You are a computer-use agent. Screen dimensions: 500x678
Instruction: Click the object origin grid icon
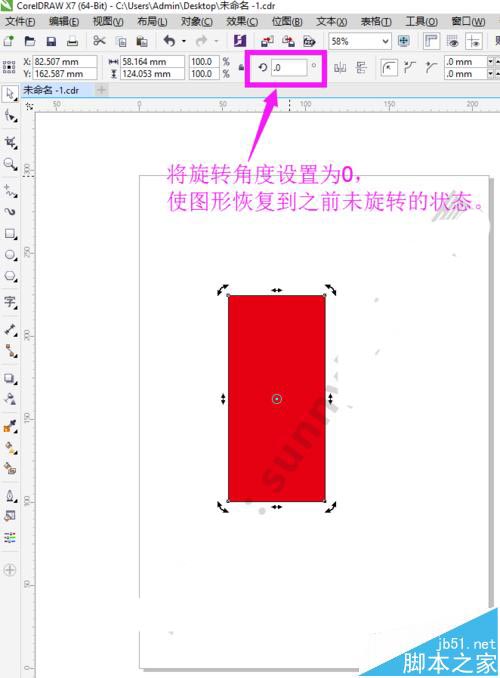(x=9, y=67)
